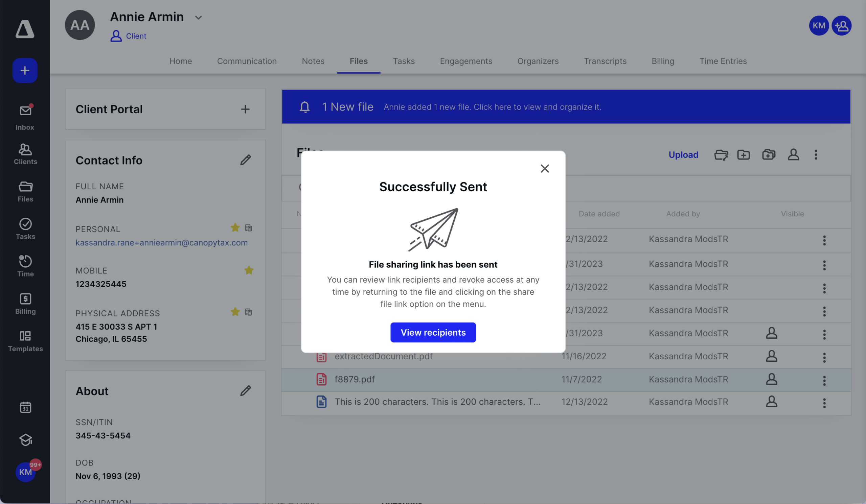866x504 pixels.
Task: Switch to the Transcripts tab
Action: [605, 61]
